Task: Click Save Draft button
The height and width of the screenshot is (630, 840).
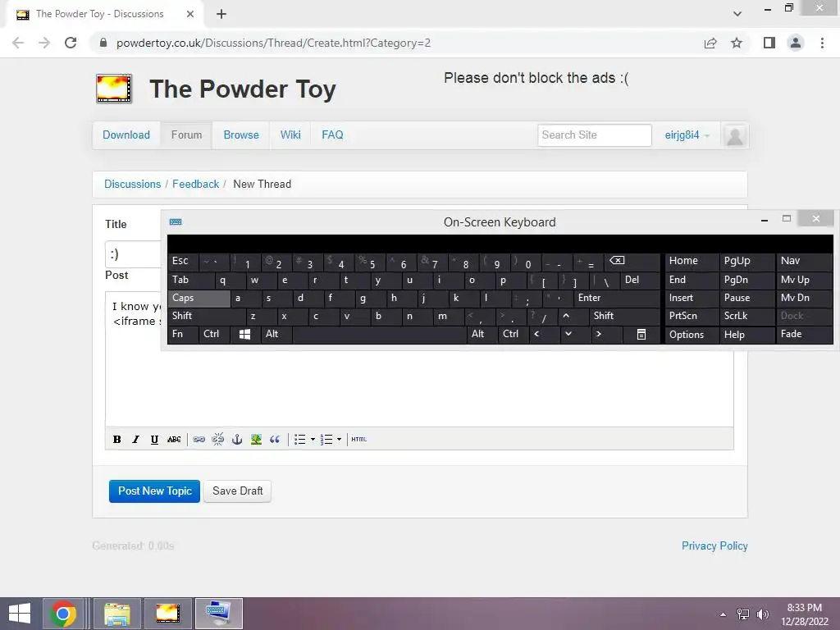Action: 237,491
